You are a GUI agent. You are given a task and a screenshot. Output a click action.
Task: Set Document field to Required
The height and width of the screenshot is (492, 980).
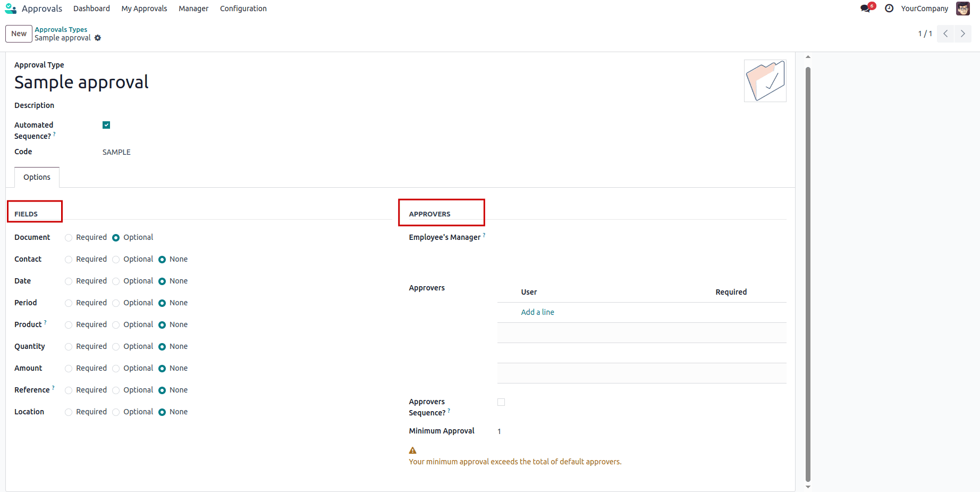pyautogui.click(x=68, y=237)
